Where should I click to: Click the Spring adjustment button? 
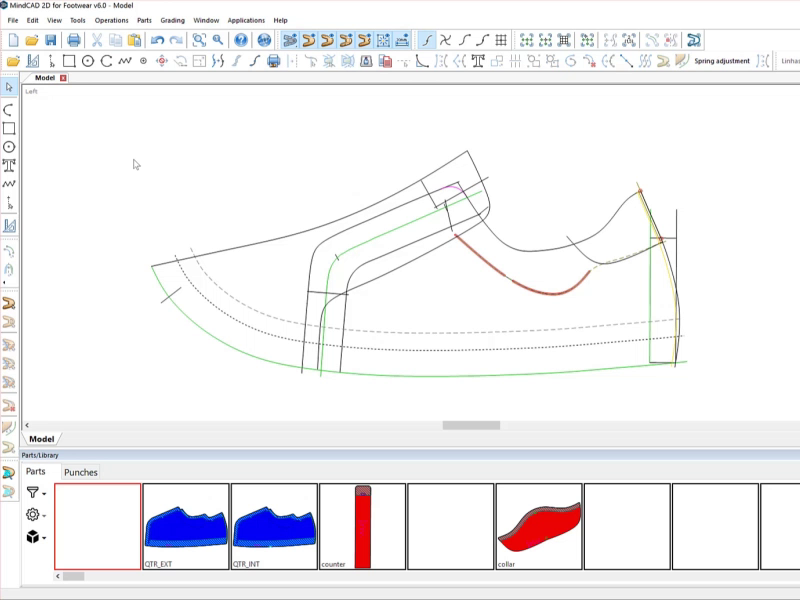click(722, 61)
